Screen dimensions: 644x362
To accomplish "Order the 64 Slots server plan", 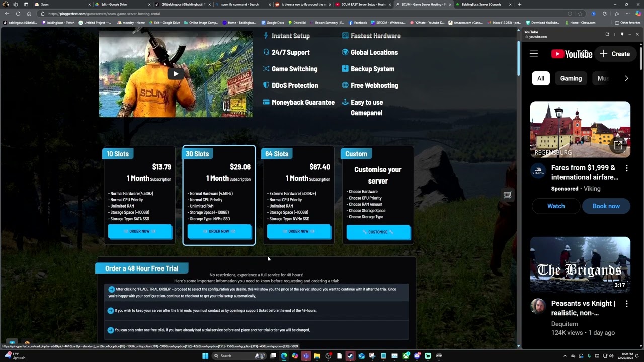I will coord(298,231).
